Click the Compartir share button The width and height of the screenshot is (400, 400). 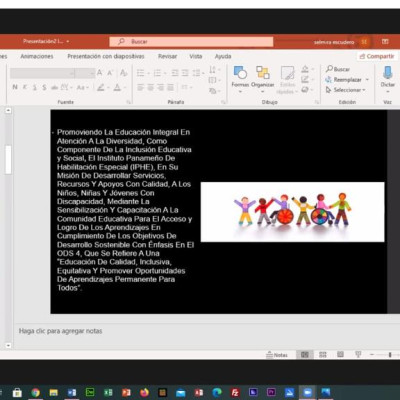point(377,56)
